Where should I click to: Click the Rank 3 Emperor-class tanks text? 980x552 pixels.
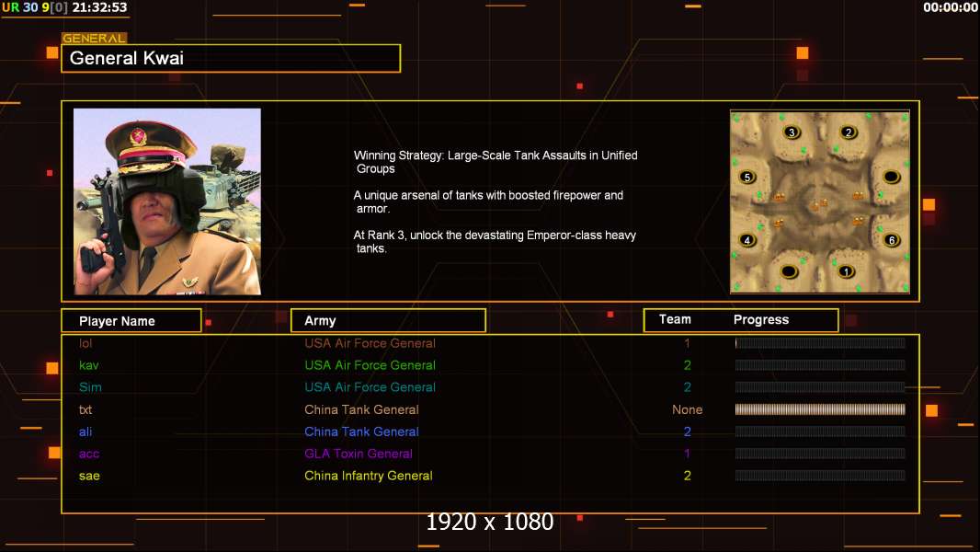(495, 241)
